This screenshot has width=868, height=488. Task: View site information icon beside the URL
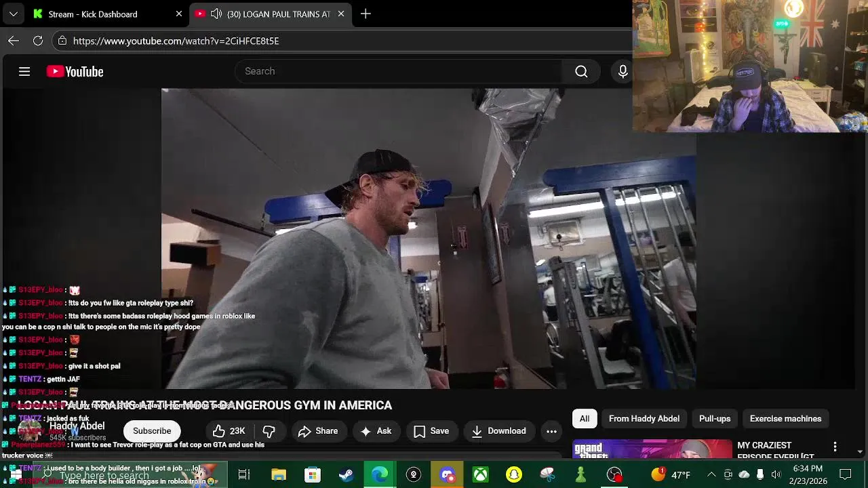(62, 41)
